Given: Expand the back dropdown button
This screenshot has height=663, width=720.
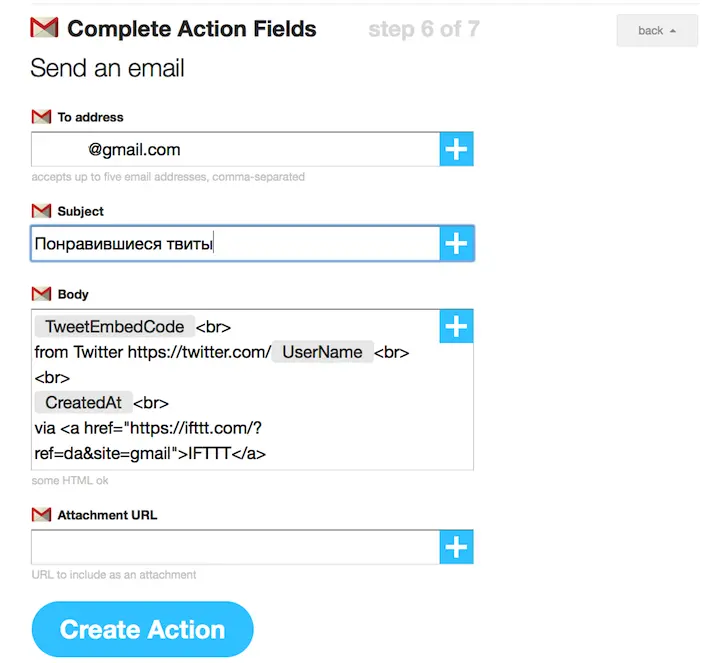Looking at the screenshot, I should click(657, 31).
